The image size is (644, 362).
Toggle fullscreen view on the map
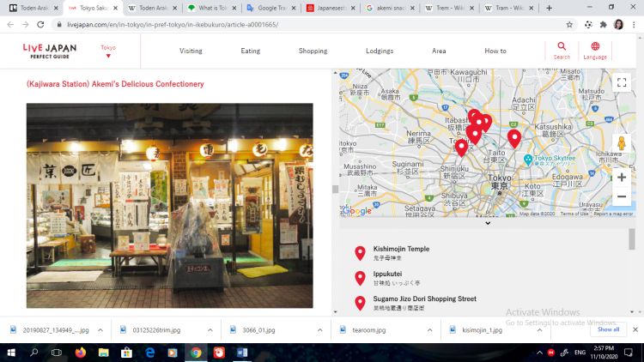point(622,82)
